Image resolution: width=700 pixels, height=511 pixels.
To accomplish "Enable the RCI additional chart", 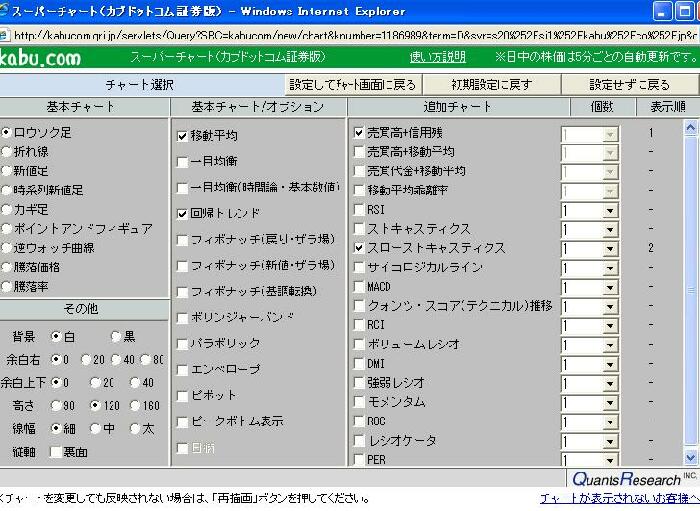I will click(x=359, y=324).
